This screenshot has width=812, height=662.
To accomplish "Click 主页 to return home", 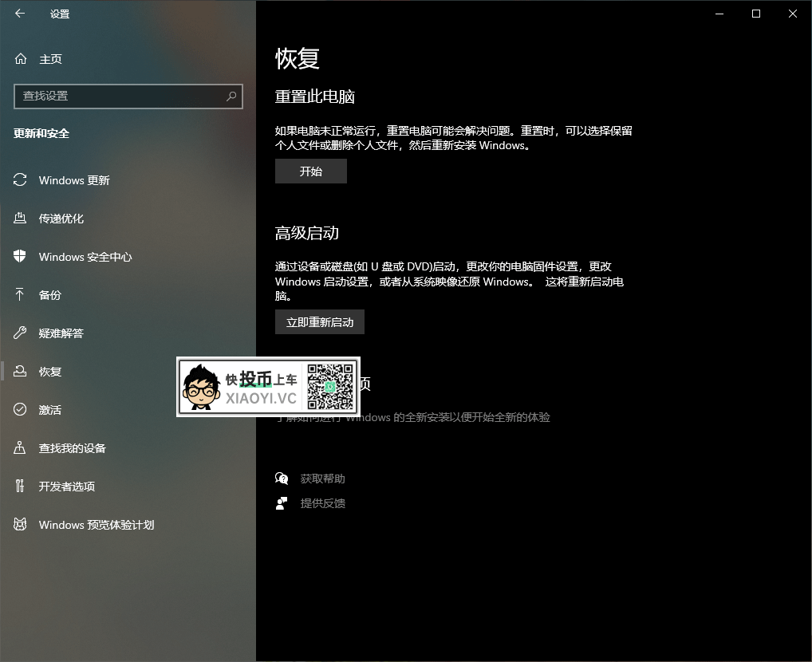I will pyautogui.click(x=50, y=59).
